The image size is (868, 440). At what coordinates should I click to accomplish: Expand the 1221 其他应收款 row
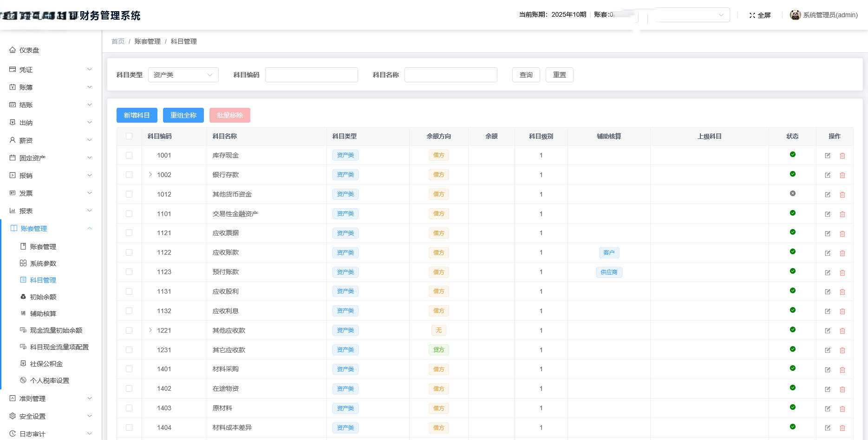pos(150,330)
